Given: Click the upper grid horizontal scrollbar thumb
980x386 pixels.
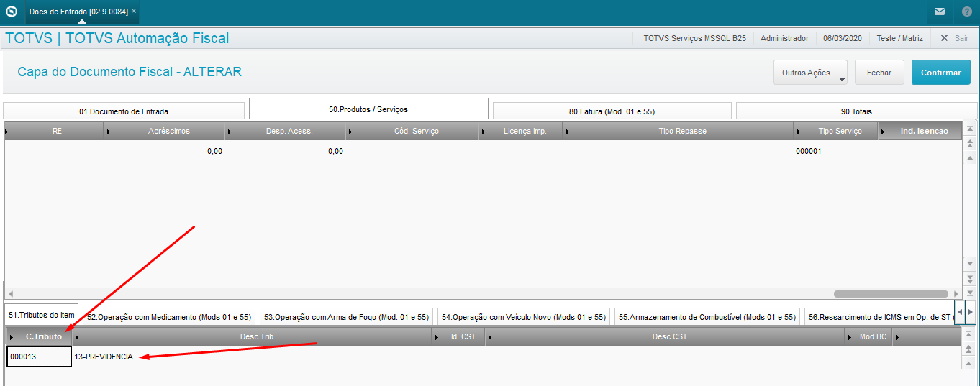Looking at the screenshot, I should pyautogui.click(x=891, y=294).
